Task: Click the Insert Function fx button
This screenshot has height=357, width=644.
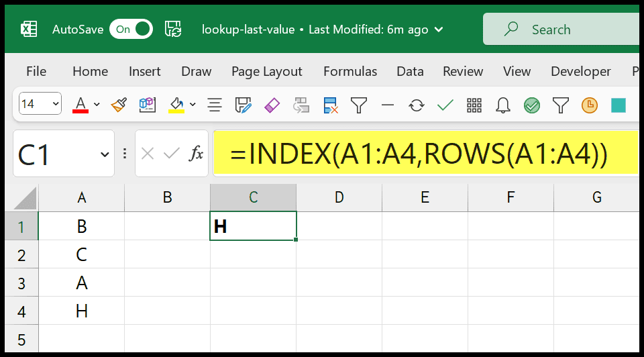Action: pyautogui.click(x=196, y=154)
